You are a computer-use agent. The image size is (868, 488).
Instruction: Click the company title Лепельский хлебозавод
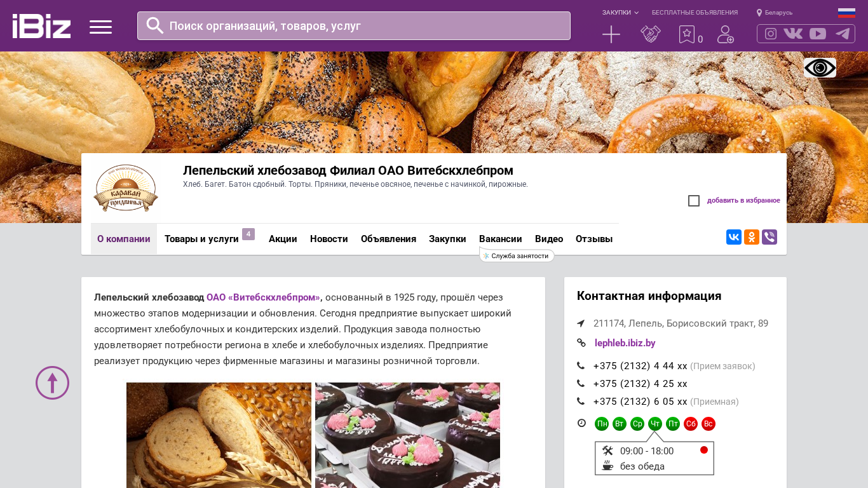[348, 170]
